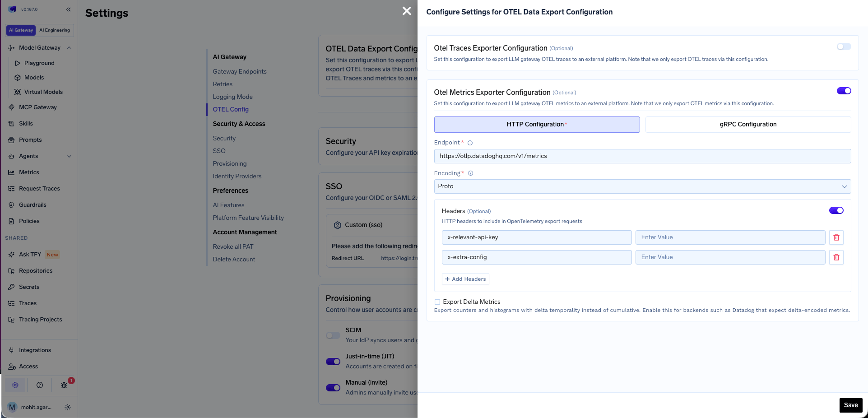868x418 pixels.
Task: Open Logging Mode settings section
Action: coord(232,97)
